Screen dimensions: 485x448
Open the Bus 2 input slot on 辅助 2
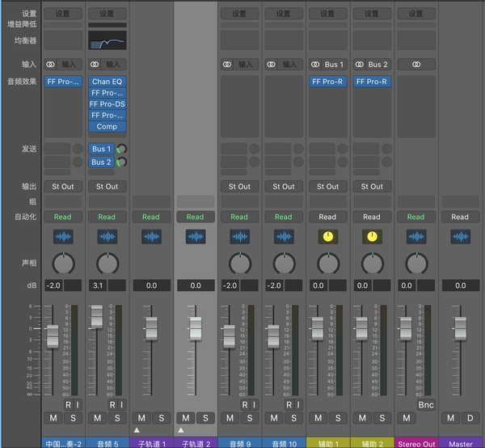[x=378, y=64]
